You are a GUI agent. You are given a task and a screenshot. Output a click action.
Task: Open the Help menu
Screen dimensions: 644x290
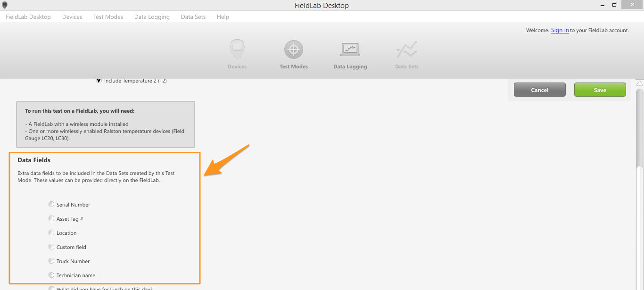(223, 17)
